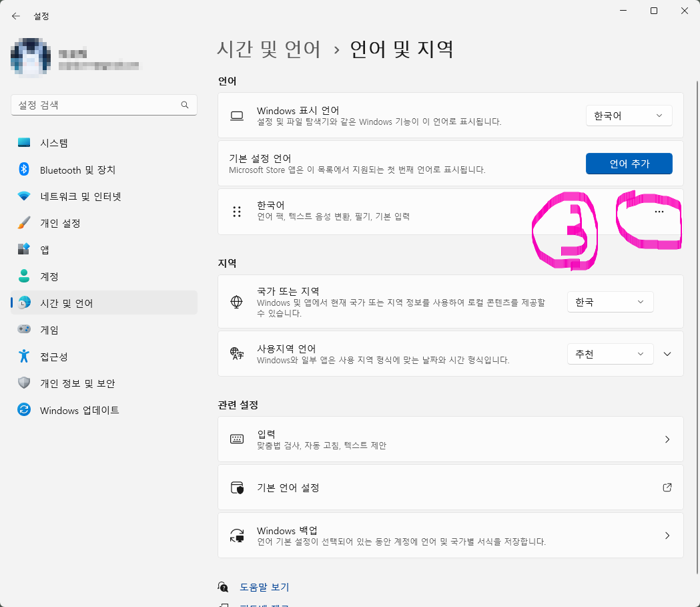Click the 개인 정보 및 보안 label
Viewport: 700px width, 607px height.
pyautogui.click(x=77, y=383)
